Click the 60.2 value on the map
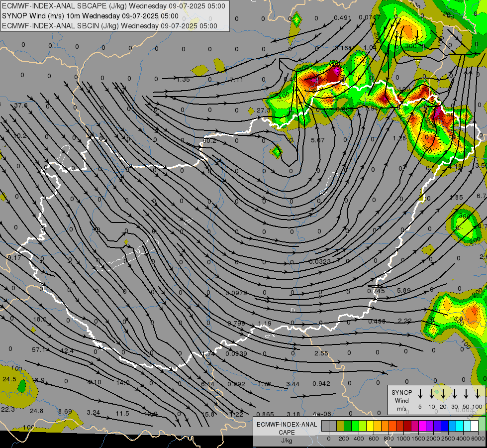 (x=209, y=140)
